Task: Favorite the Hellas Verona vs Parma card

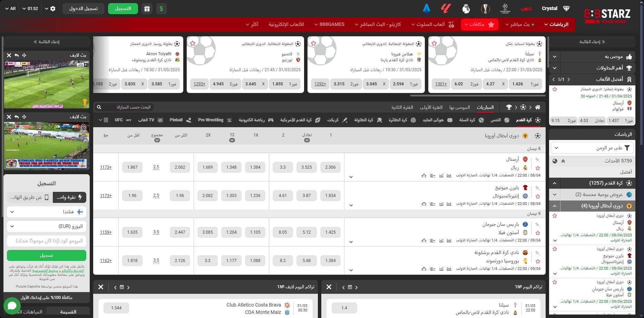Action: [x=313, y=43]
